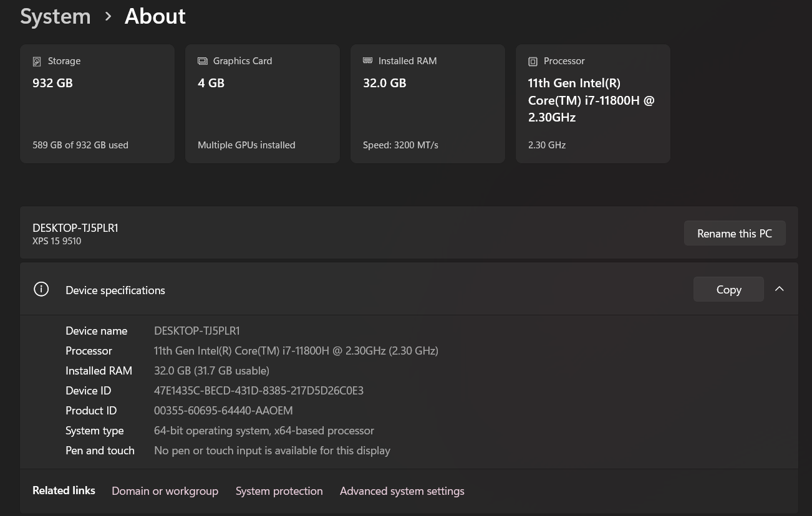Click the breadcrumb arrow between System and About
812x516 pixels.
coord(108,17)
